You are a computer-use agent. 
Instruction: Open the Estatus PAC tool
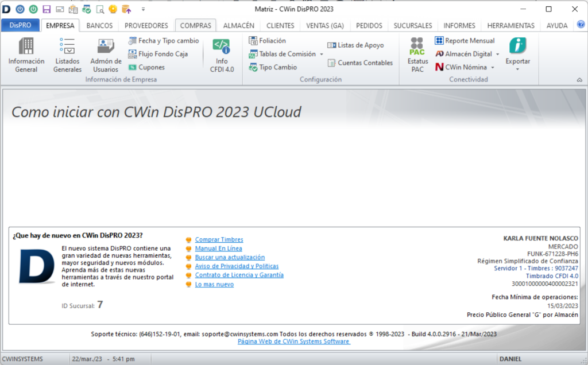417,55
